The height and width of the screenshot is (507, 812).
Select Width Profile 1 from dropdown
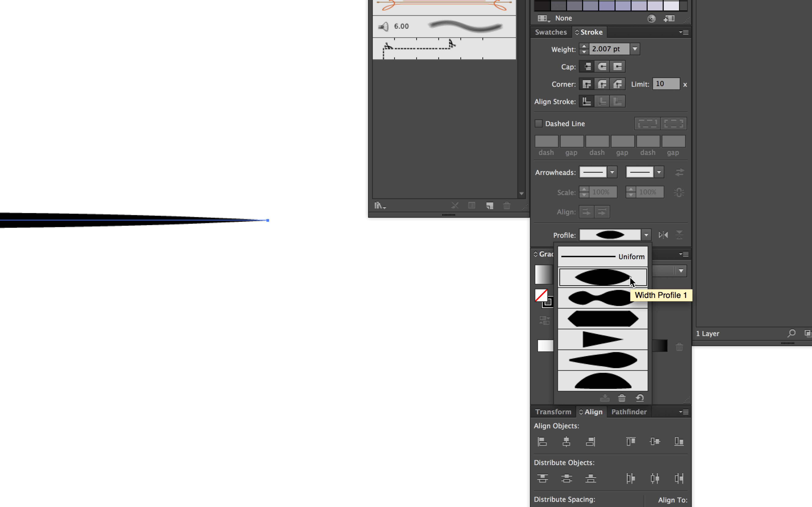602,277
